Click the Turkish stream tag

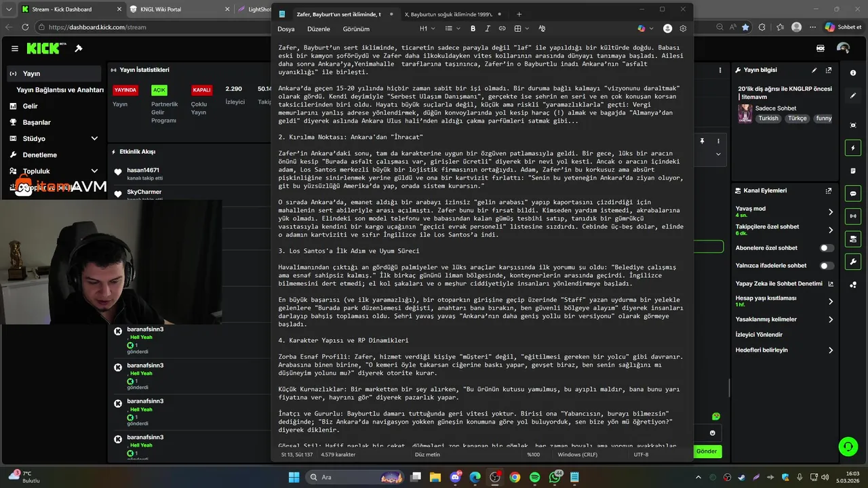(x=768, y=118)
